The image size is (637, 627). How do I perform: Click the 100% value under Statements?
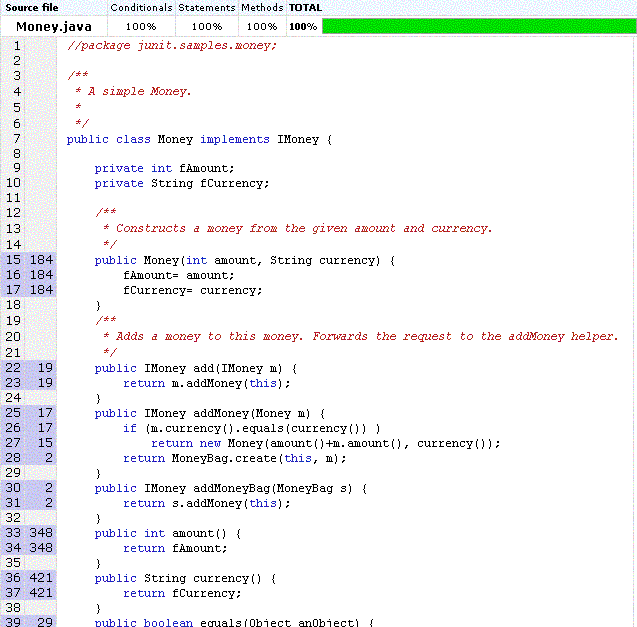(207, 26)
